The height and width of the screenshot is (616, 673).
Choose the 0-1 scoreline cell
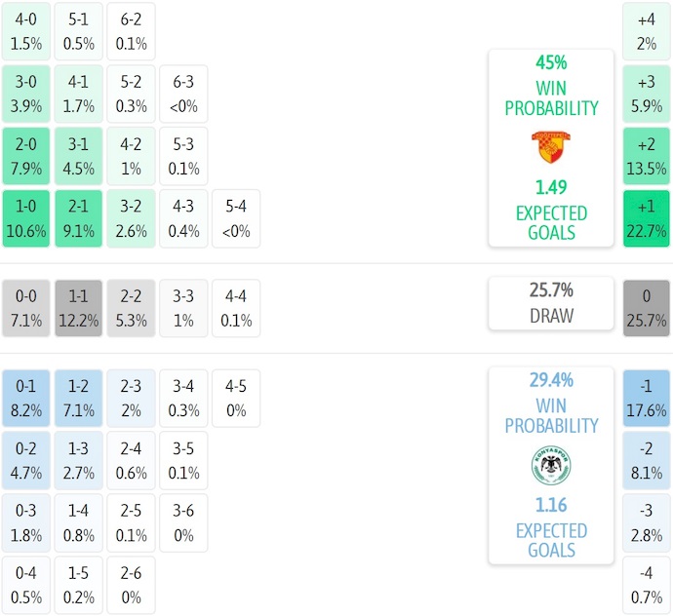coord(25,399)
